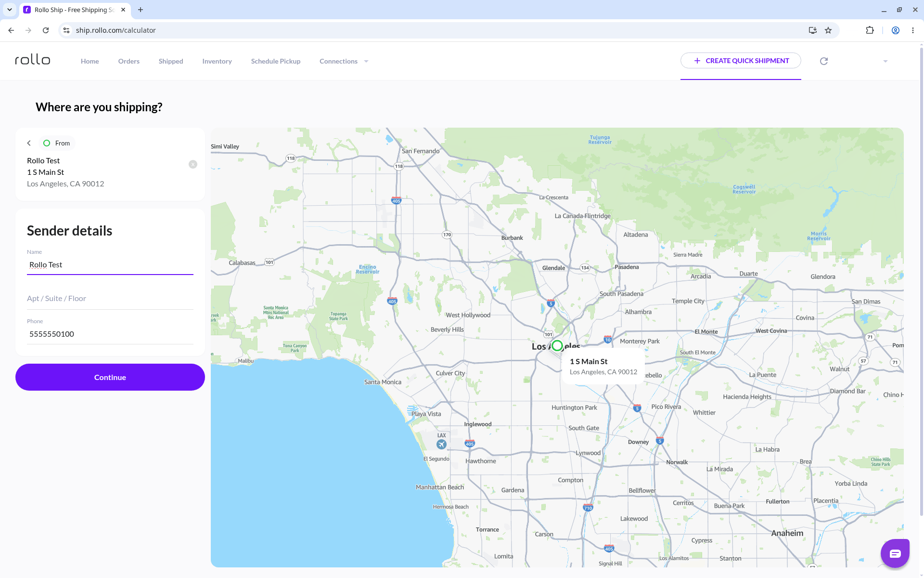Expand the Connections menu arrow
This screenshot has height=578, width=924.
366,61
